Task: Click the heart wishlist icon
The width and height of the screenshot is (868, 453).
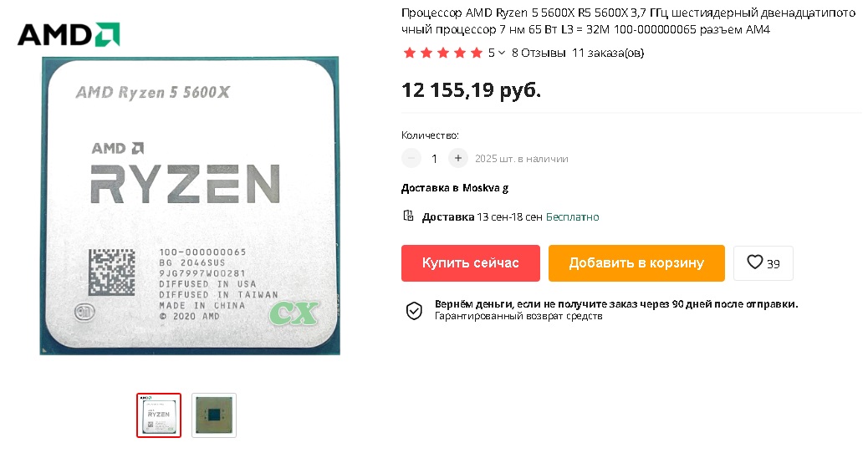Action: [754, 262]
